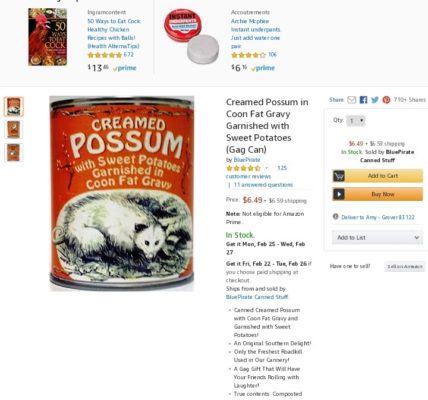Share this product via email icon
Screen dimensions: 428x400
[x=352, y=100]
